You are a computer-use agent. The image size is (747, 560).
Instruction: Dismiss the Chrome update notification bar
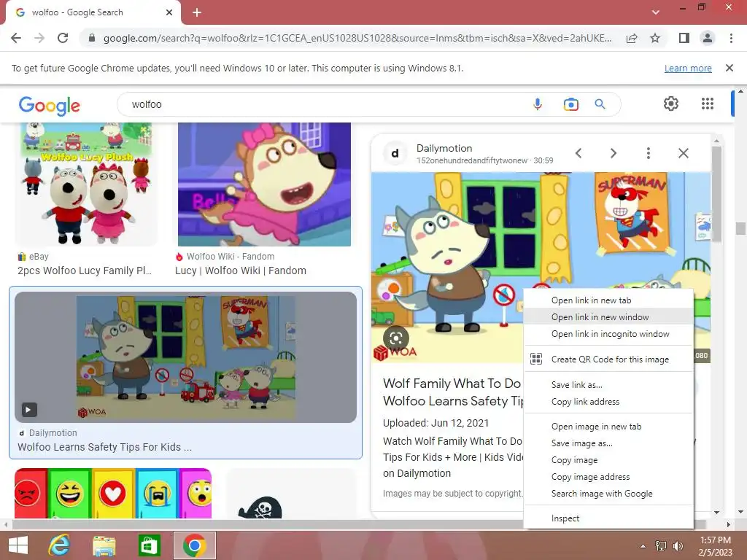click(729, 68)
